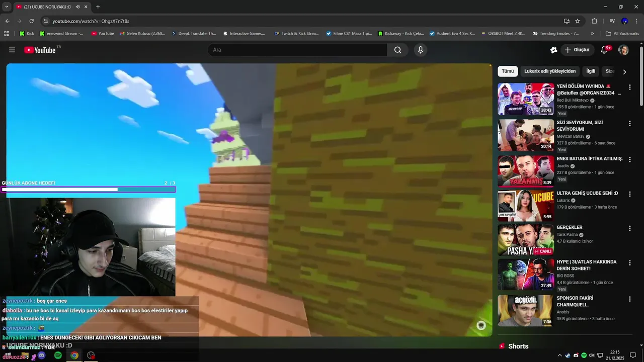Click the channel watermark on the video
This screenshot has width=644, height=362.
coord(481,325)
